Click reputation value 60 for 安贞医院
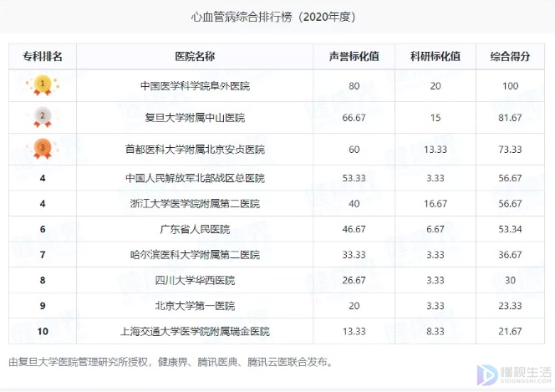 click(x=354, y=150)
